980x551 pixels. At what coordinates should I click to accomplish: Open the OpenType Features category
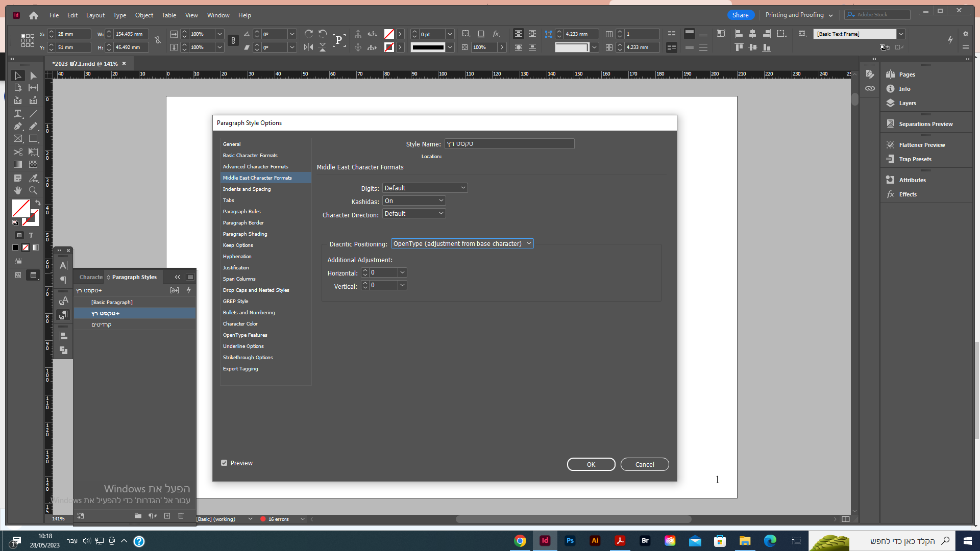click(245, 335)
